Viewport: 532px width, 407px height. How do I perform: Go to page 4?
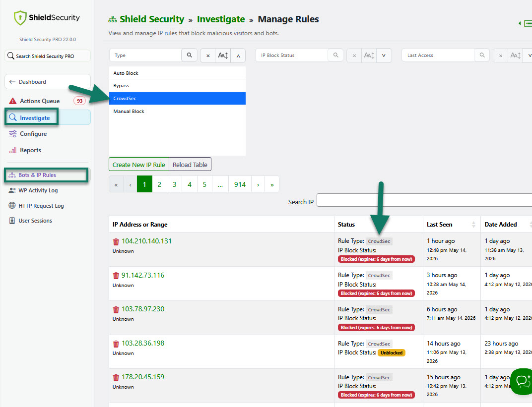[189, 184]
